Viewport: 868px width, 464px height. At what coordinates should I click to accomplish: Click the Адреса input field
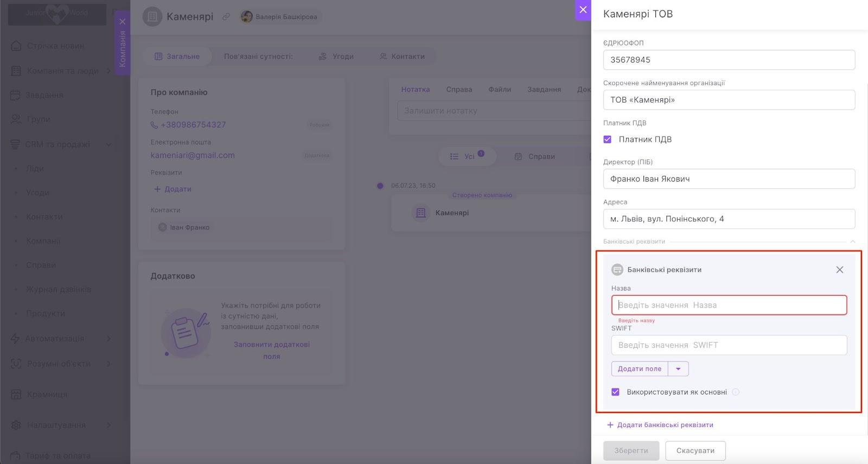pyautogui.click(x=729, y=219)
